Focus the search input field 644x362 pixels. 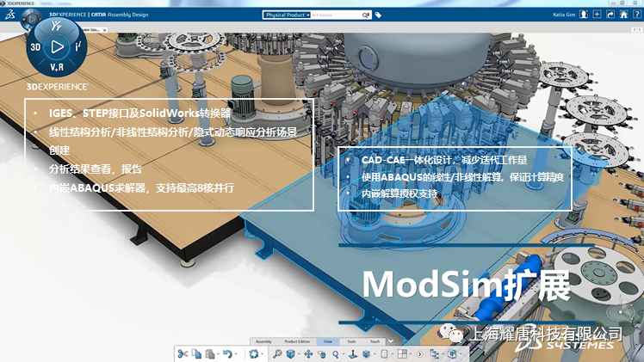(x=336, y=15)
